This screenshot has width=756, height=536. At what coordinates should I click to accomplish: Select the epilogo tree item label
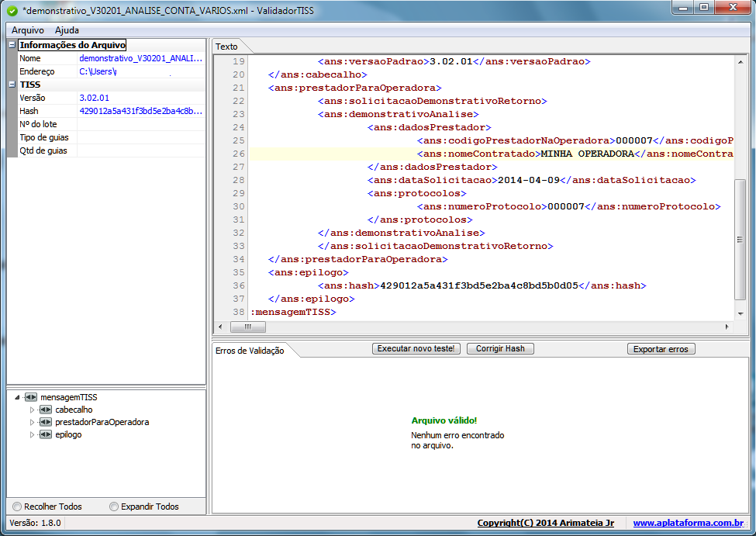click(x=68, y=434)
